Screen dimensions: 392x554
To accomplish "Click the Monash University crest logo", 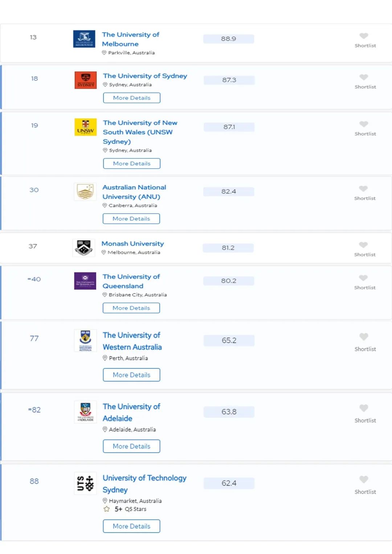I will 84,248.
